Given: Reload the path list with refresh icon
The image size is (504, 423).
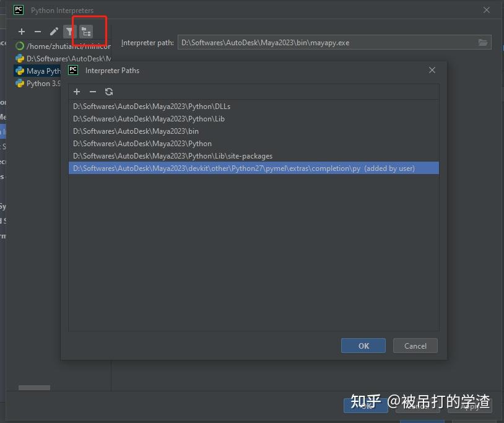Looking at the screenshot, I should click(x=109, y=91).
